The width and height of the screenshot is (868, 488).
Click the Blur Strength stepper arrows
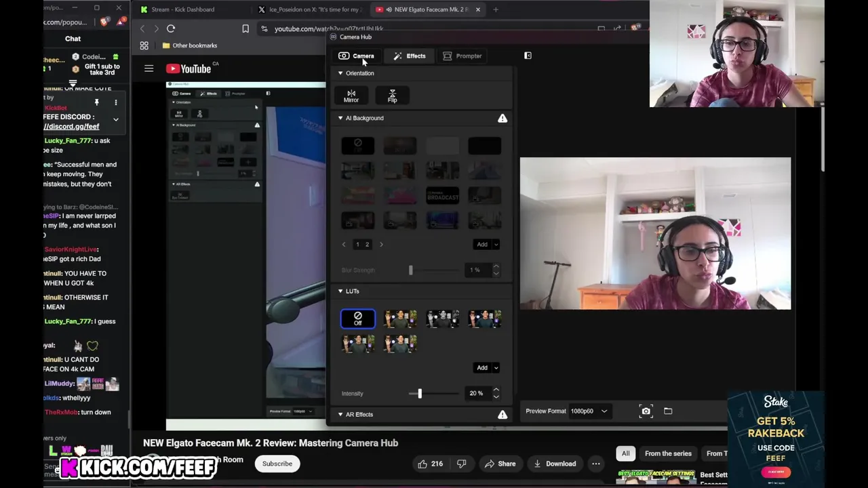pos(496,270)
